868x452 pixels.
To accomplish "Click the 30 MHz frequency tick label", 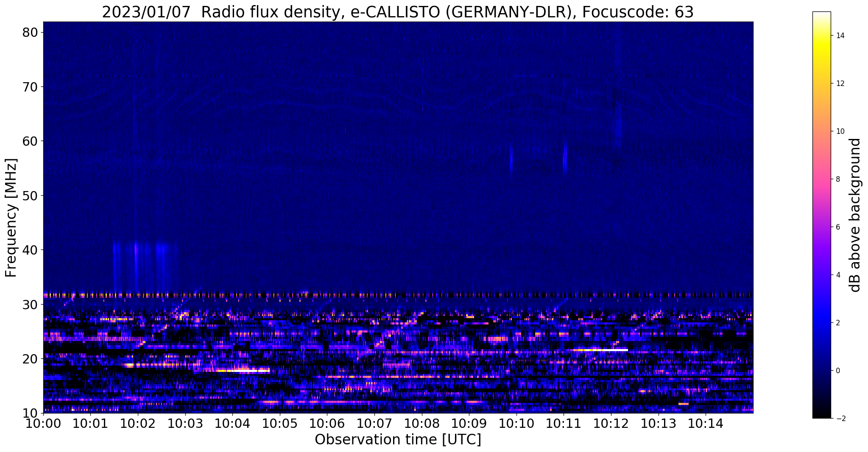I will pyautogui.click(x=31, y=305).
